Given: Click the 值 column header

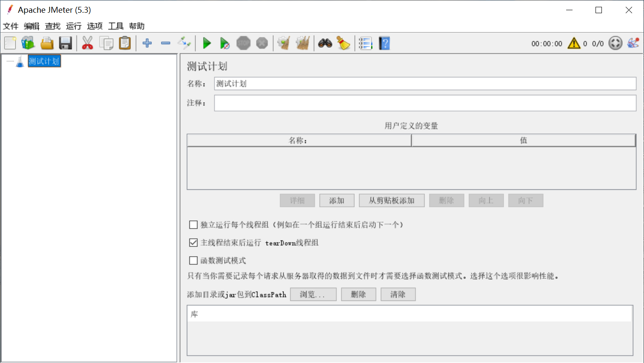Looking at the screenshot, I should [524, 140].
